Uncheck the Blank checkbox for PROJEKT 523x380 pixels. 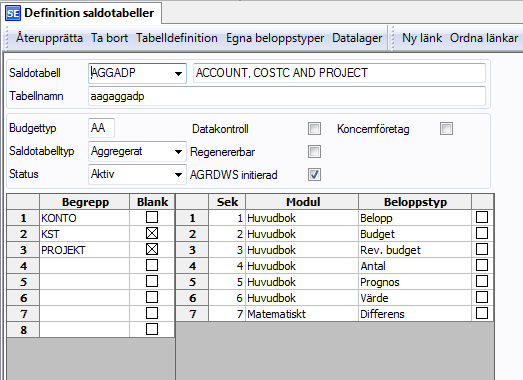(x=152, y=250)
